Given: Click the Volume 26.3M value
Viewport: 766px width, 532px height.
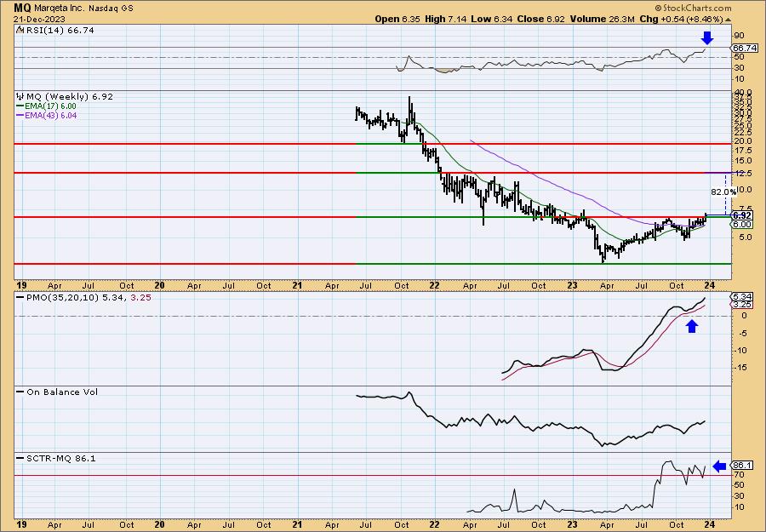Looking at the screenshot, I should (603, 19).
